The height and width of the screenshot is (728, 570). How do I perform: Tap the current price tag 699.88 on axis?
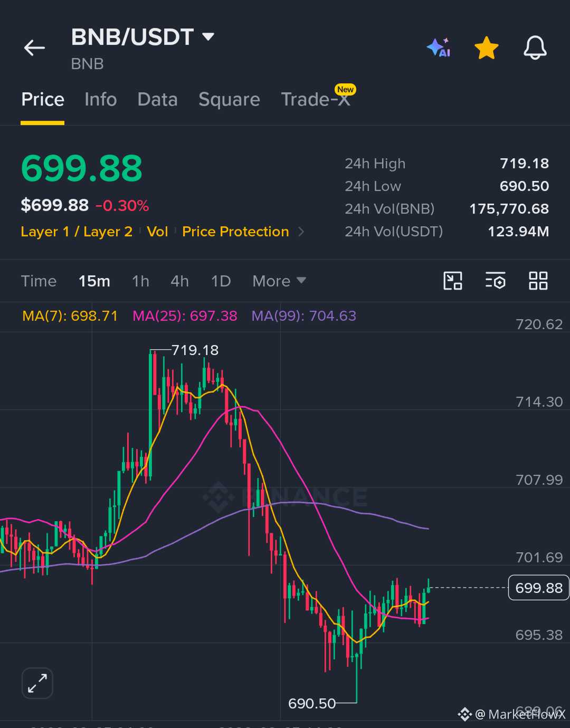point(538,588)
